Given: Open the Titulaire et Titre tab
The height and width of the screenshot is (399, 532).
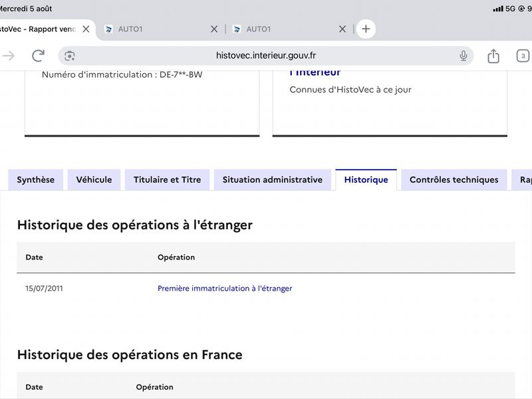Looking at the screenshot, I should pos(168,180).
